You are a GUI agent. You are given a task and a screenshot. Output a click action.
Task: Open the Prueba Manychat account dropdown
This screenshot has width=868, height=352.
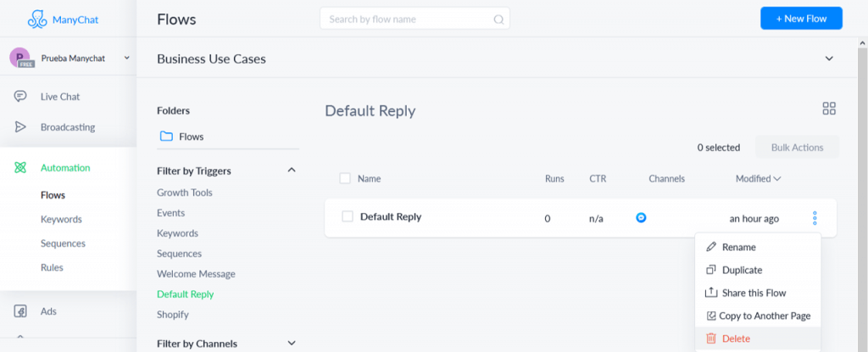click(x=127, y=58)
